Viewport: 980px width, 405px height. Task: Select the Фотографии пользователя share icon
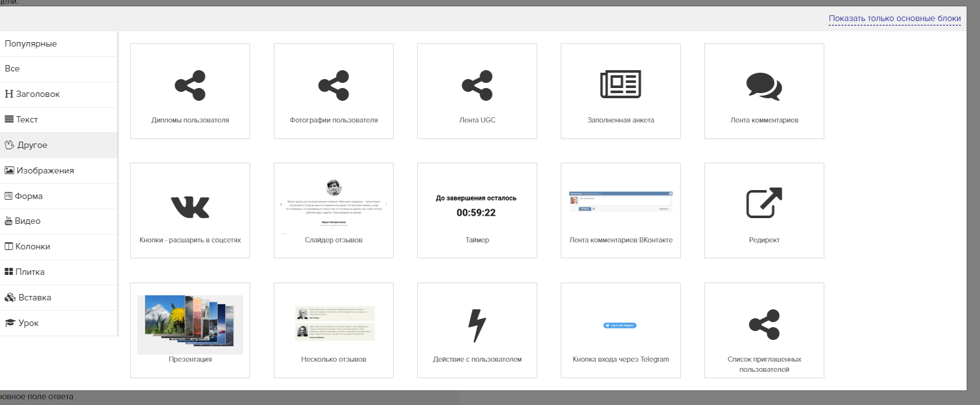(333, 85)
